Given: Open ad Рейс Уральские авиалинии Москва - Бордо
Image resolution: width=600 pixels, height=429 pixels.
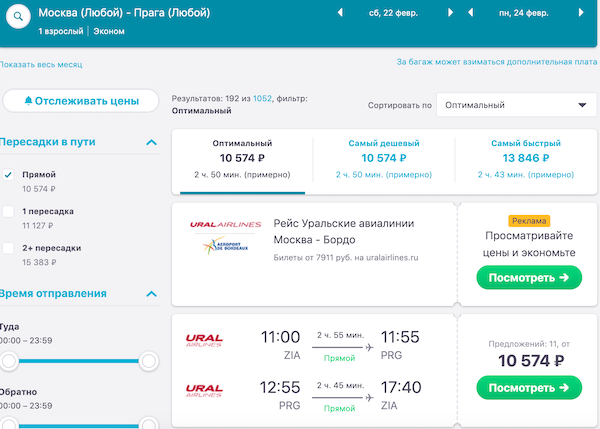Looking at the screenshot, I should pyautogui.click(x=344, y=231).
